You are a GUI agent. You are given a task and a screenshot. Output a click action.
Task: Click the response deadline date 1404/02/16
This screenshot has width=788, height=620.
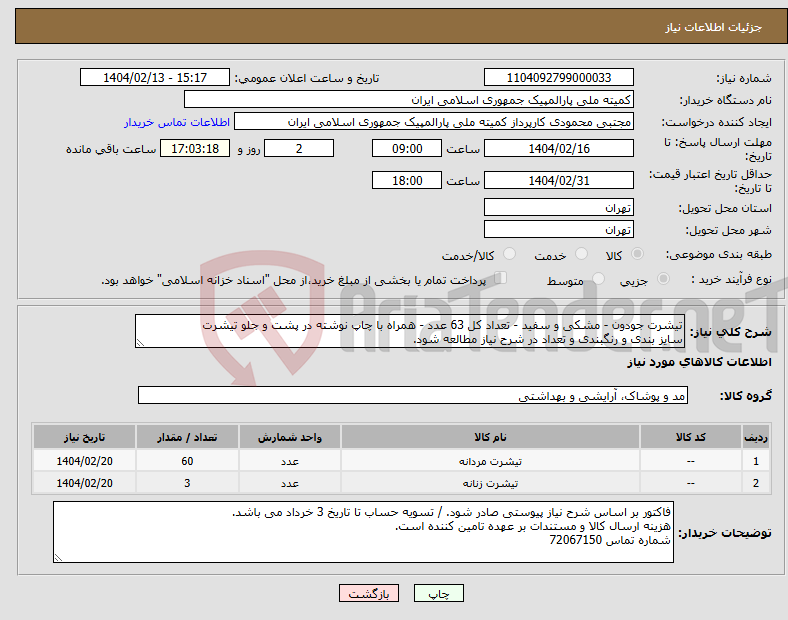point(558,149)
